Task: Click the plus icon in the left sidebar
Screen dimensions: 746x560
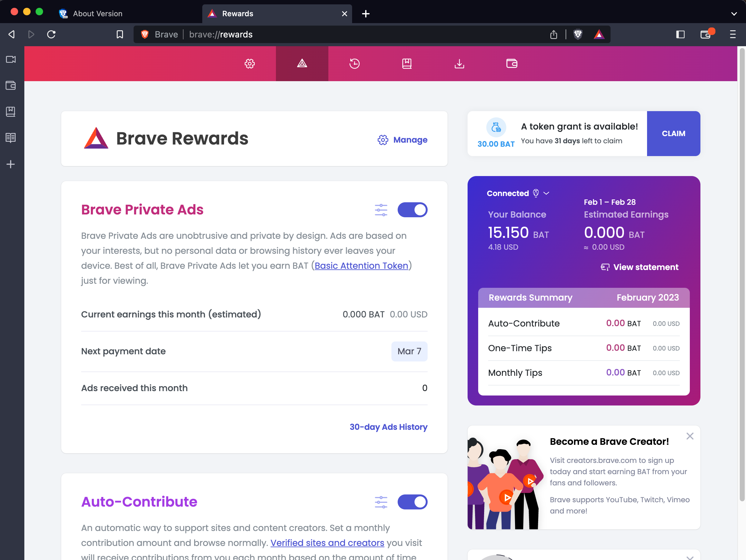Action: pos(10,164)
